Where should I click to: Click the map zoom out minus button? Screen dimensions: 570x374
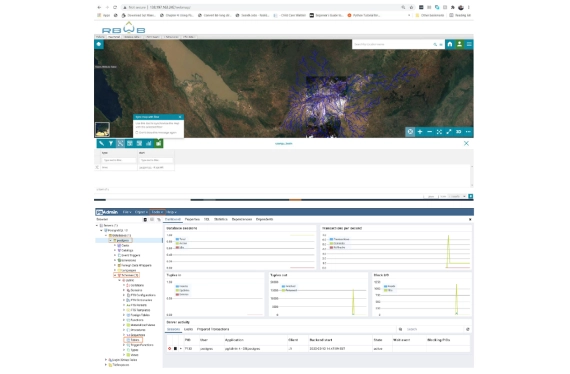[x=429, y=132]
